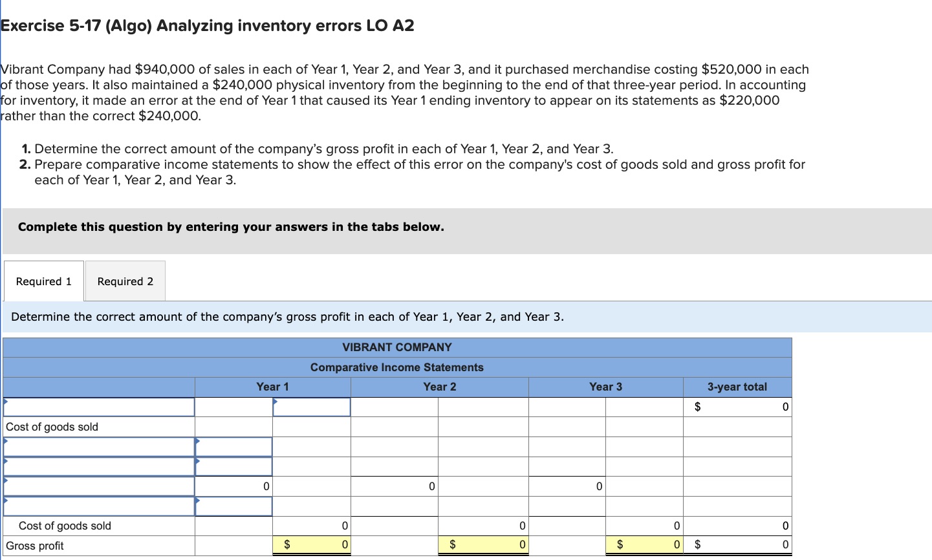932x560 pixels.
Task: Click the Comparative Income Statements header row
Action: click(x=397, y=367)
